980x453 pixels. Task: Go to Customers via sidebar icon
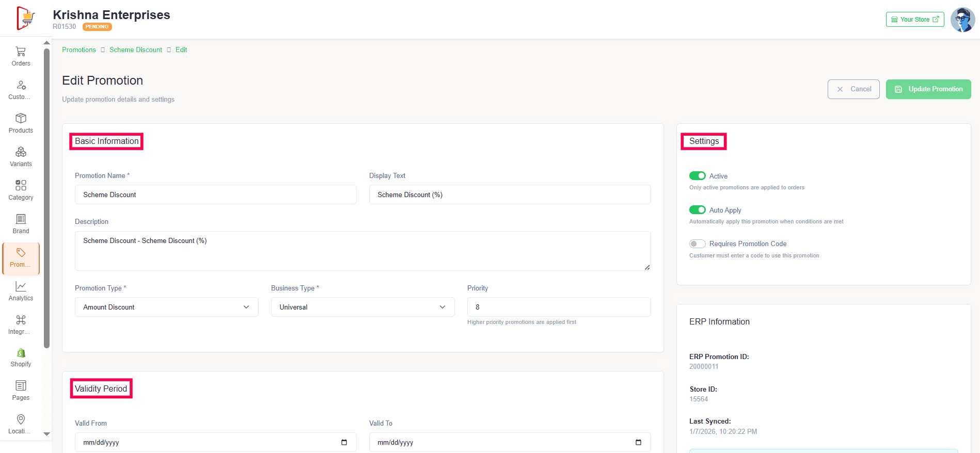pos(21,85)
